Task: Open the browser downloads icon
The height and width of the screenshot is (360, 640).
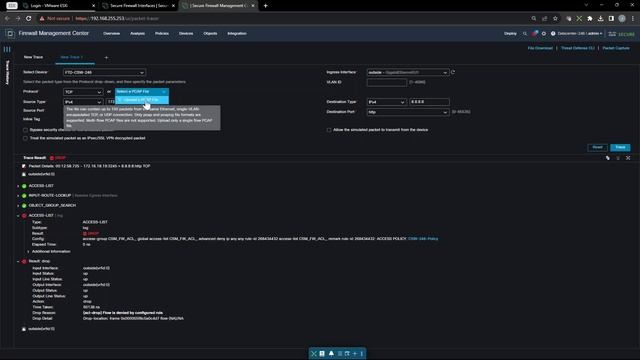Action: [600, 18]
